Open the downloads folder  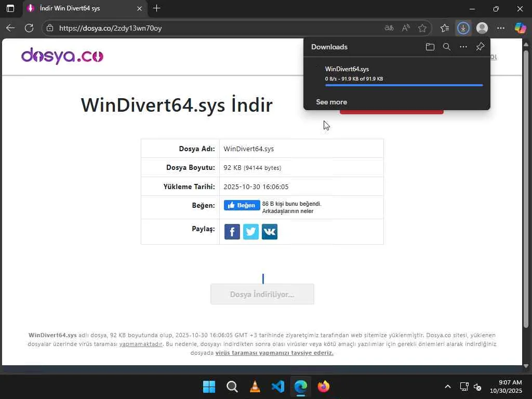click(430, 47)
